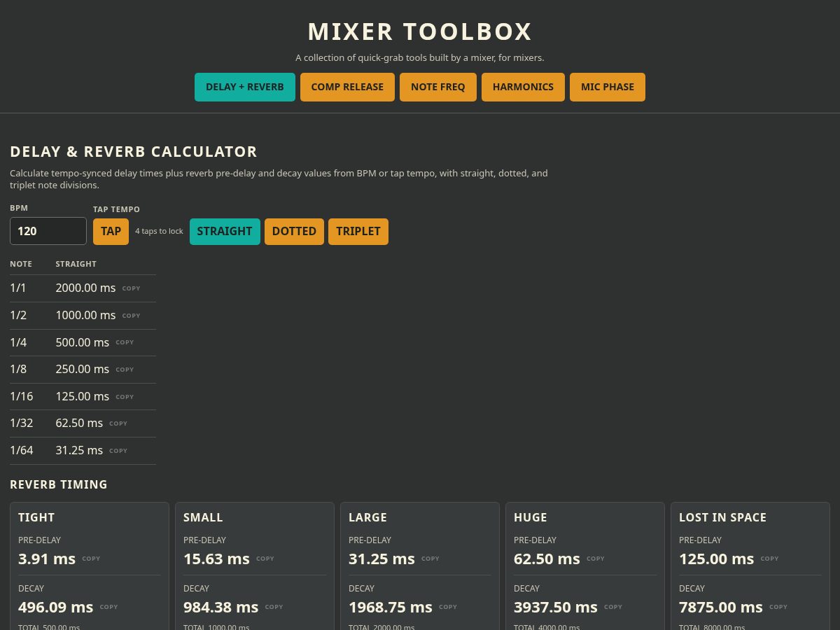Click the 3937.50 ms Huge decay value
Viewport: 840px width, 630px height.
556,607
